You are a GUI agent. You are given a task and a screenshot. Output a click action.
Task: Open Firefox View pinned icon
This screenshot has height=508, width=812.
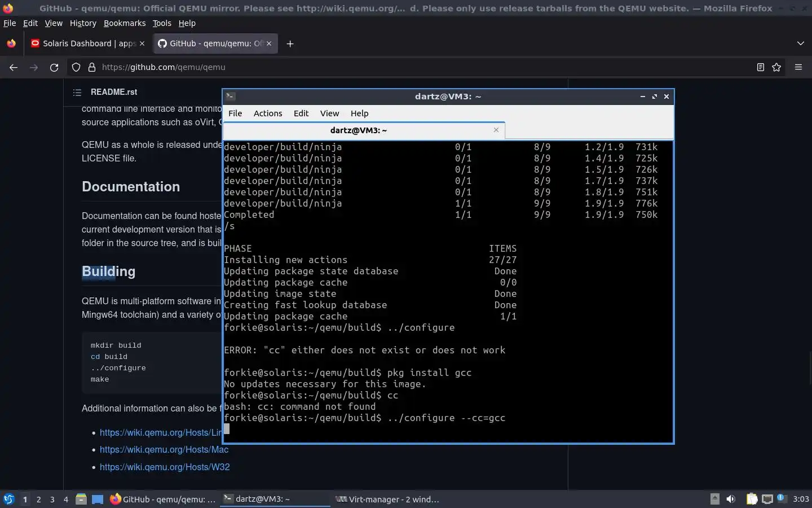[x=11, y=43]
